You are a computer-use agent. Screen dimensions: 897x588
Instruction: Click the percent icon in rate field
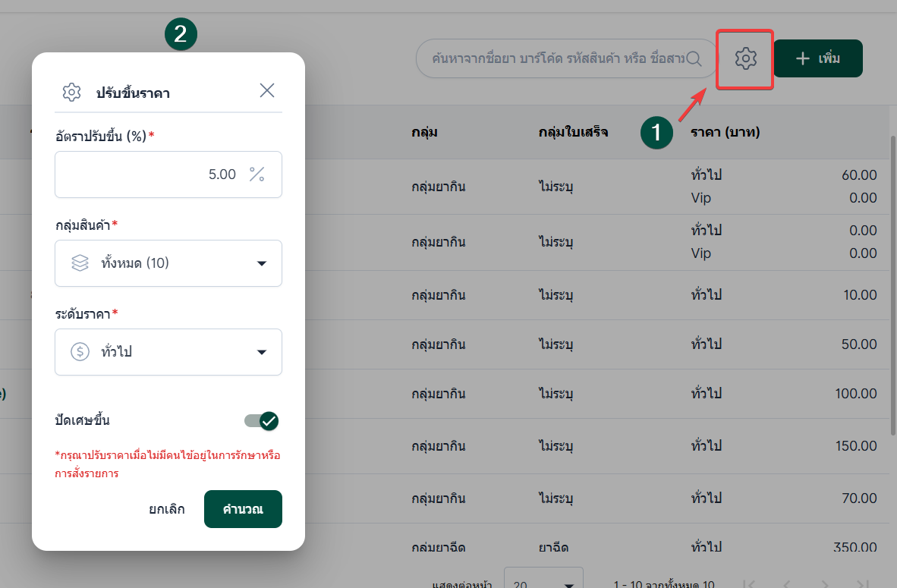tap(257, 175)
